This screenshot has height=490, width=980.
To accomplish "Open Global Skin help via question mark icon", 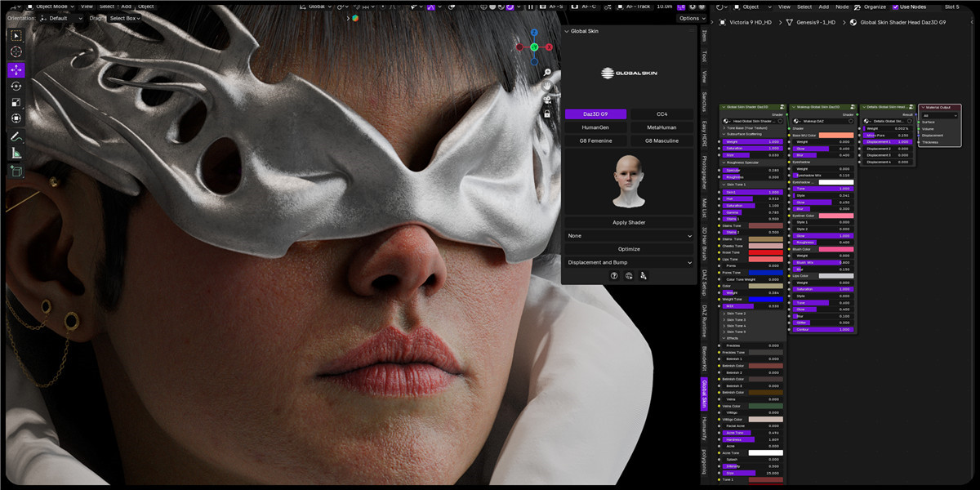I will click(614, 275).
